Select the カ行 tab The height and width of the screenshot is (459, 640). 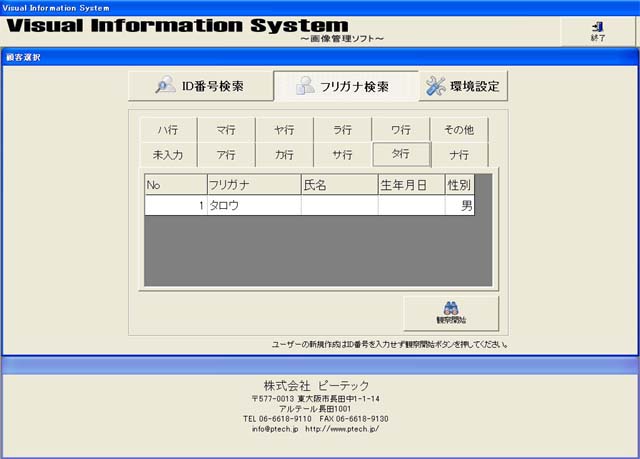coord(284,155)
